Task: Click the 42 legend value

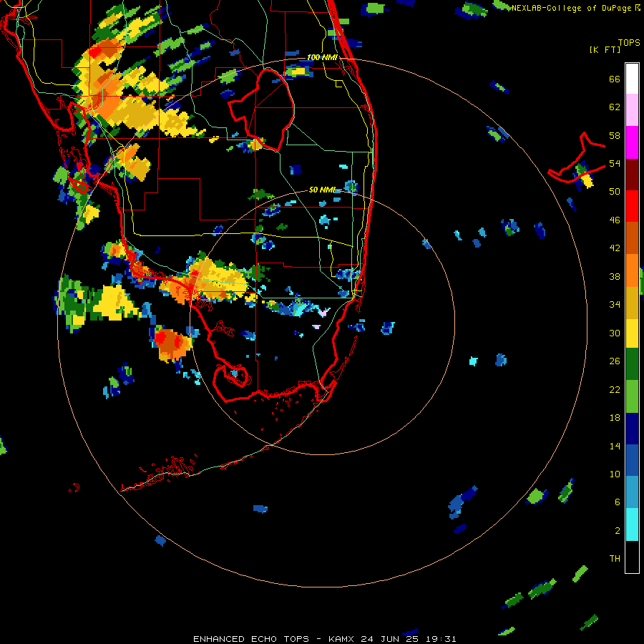Action: (615, 248)
